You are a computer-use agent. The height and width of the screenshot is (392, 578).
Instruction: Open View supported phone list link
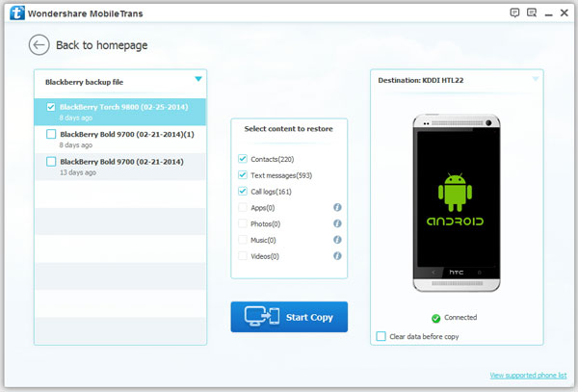(x=528, y=375)
